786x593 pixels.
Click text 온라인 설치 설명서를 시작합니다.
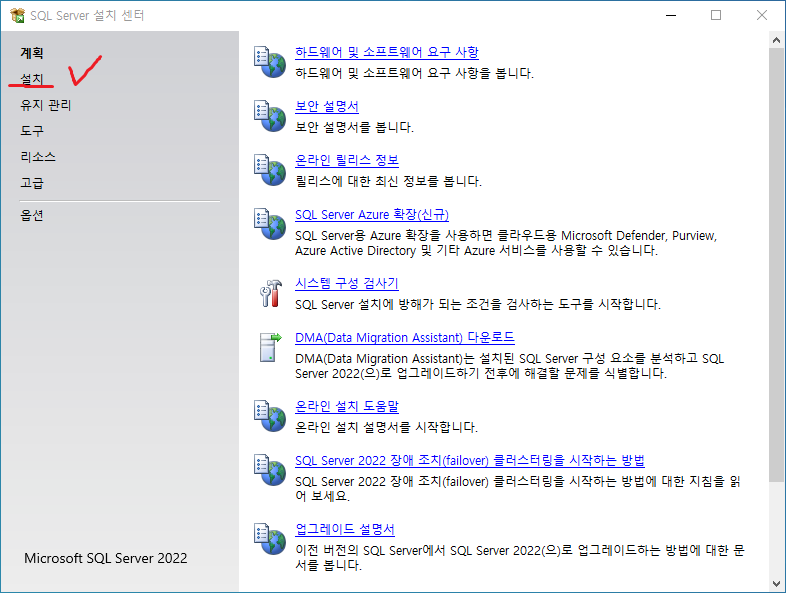coord(386,427)
